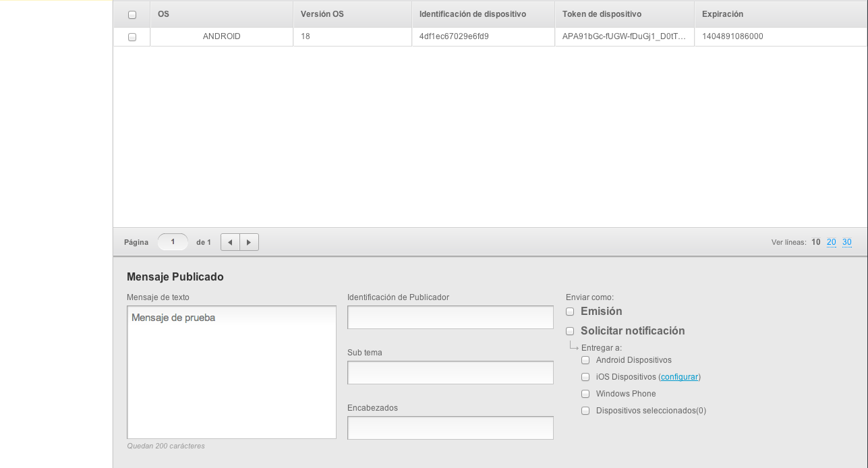Click the Identificación de Publicador field
The image size is (868, 468).
point(451,317)
